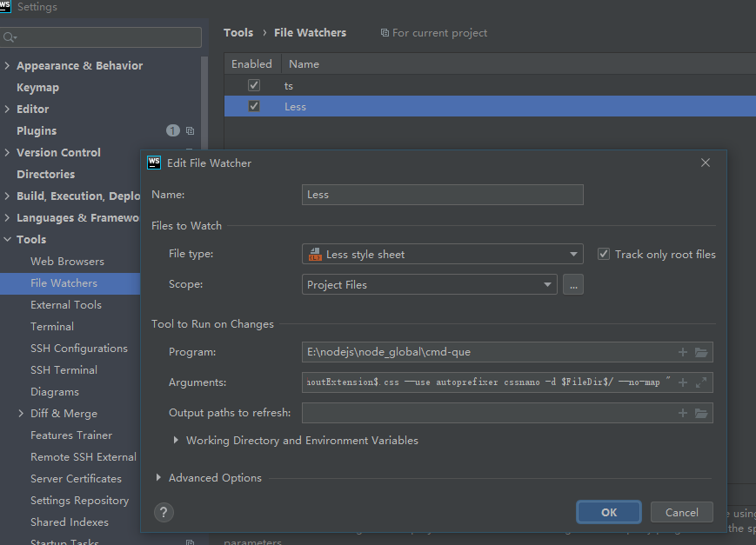Select Shared Indexes under Tools
This screenshot has height=545, width=756.
pyautogui.click(x=70, y=522)
